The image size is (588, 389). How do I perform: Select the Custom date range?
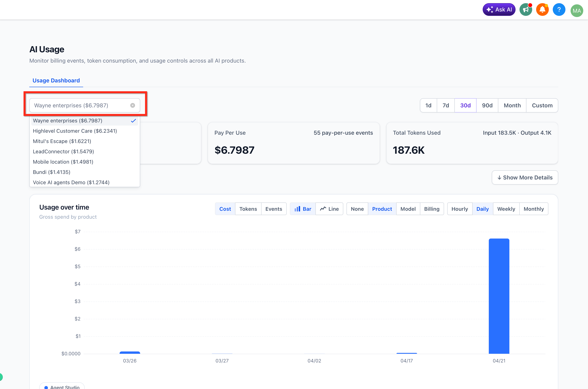tap(542, 105)
